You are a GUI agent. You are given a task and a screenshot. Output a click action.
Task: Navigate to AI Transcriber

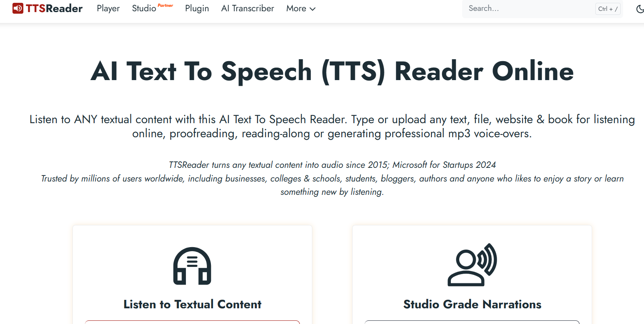pos(248,8)
